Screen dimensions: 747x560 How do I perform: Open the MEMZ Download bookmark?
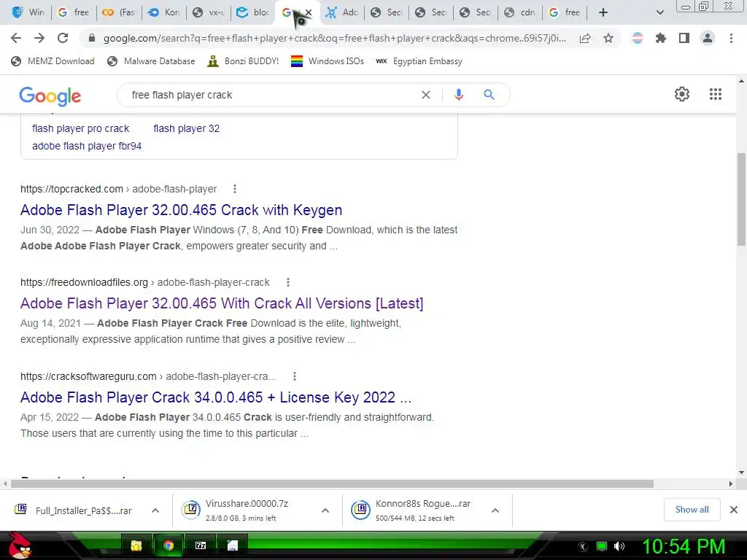coord(53,61)
